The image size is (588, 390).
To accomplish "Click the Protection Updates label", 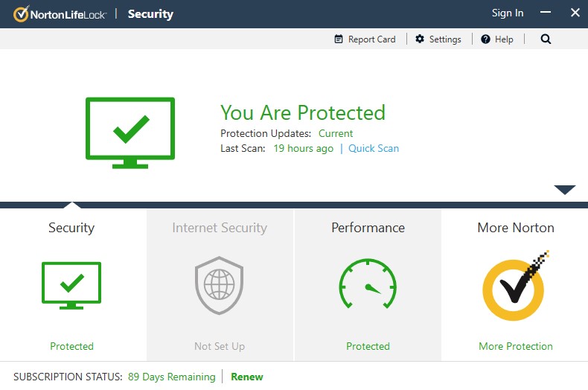I will (266, 133).
